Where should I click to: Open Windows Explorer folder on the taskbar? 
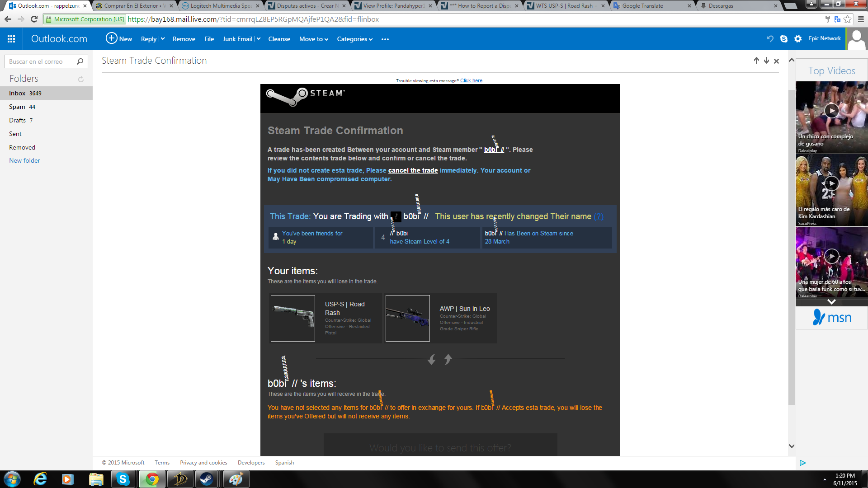pyautogui.click(x=96, y=479)
